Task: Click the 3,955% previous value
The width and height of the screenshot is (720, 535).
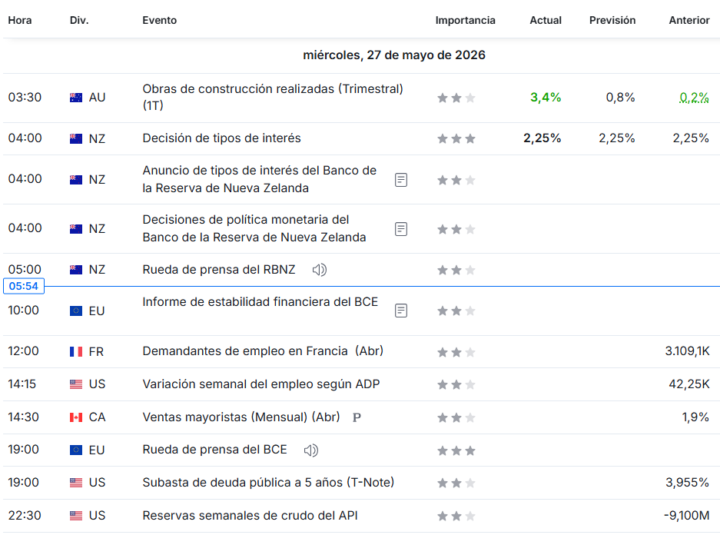Action: [687, 482]
